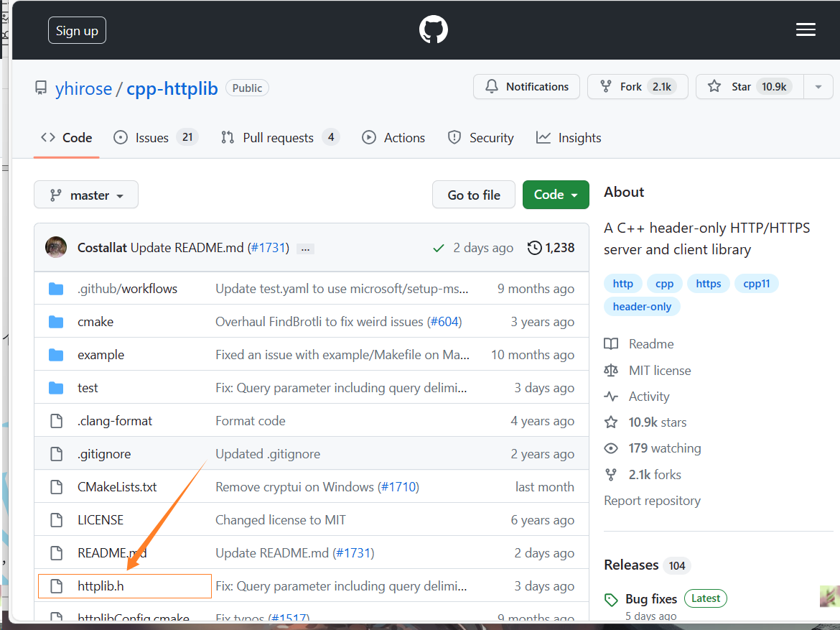The height and width of the screenshot is (630, 840).
Task: Click the folder icon beside example
Action: click(56, 355)
